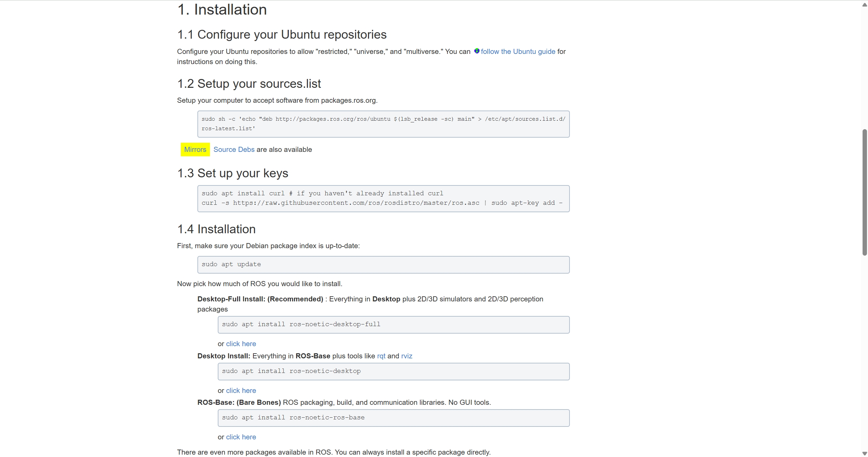This screenshot has width=868, height=457.
Task: Open the 'follow the Ubuntu guide' link
Action: tap(518, 52)
